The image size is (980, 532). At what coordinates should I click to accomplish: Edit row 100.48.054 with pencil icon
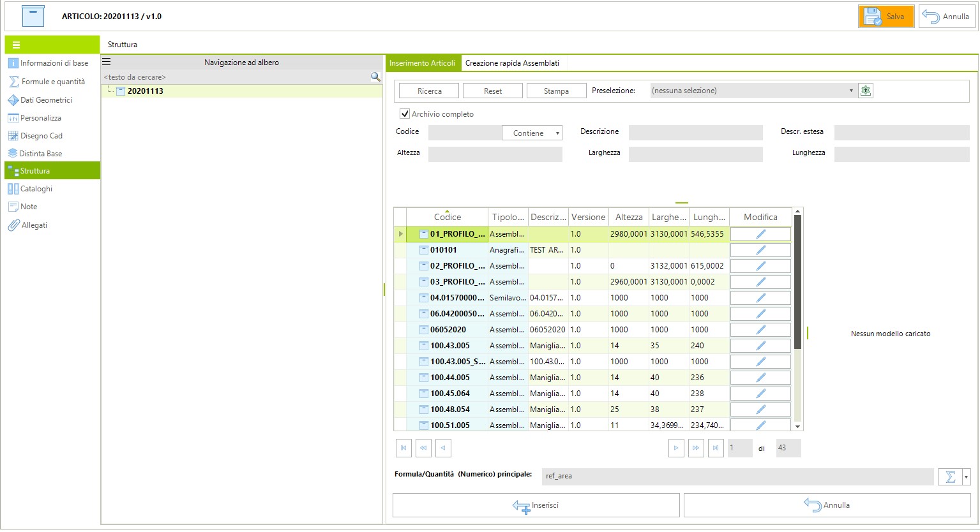pos(760,410)
